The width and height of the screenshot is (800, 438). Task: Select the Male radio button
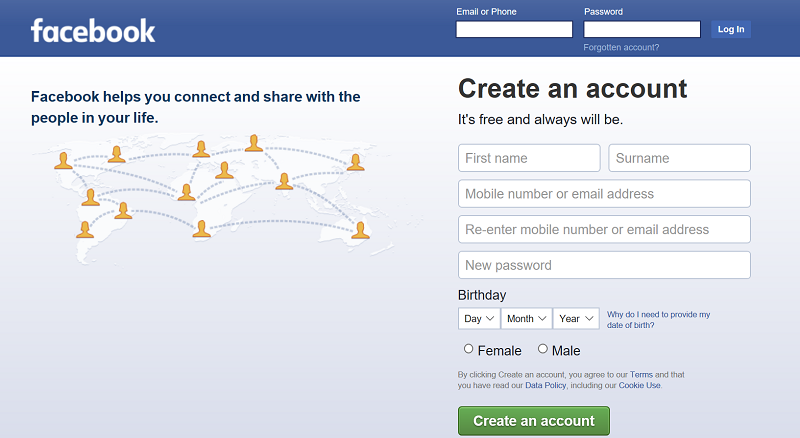click(543, 349)
